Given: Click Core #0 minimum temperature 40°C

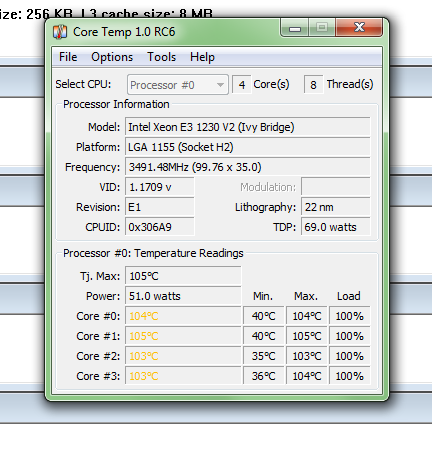Looking at the screenshot, I should coord(264,316).
